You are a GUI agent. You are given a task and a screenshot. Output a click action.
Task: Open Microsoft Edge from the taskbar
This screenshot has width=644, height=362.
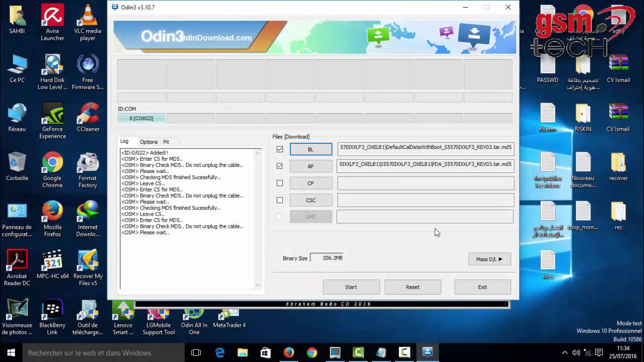pyautogui.click(x=220, y=352)
